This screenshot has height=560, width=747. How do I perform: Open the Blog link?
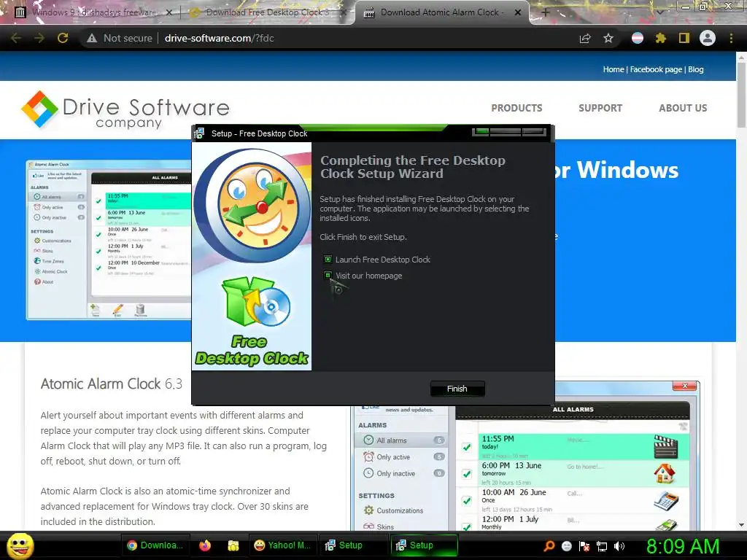point(695,69)
